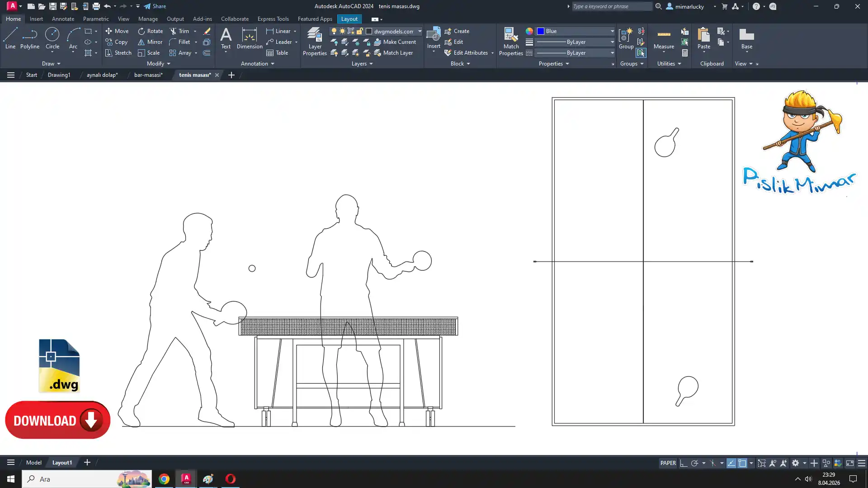Viewport: 868px width, 488px height.
Task: Click the Mirror modify tool
Action: click(150, 42)
